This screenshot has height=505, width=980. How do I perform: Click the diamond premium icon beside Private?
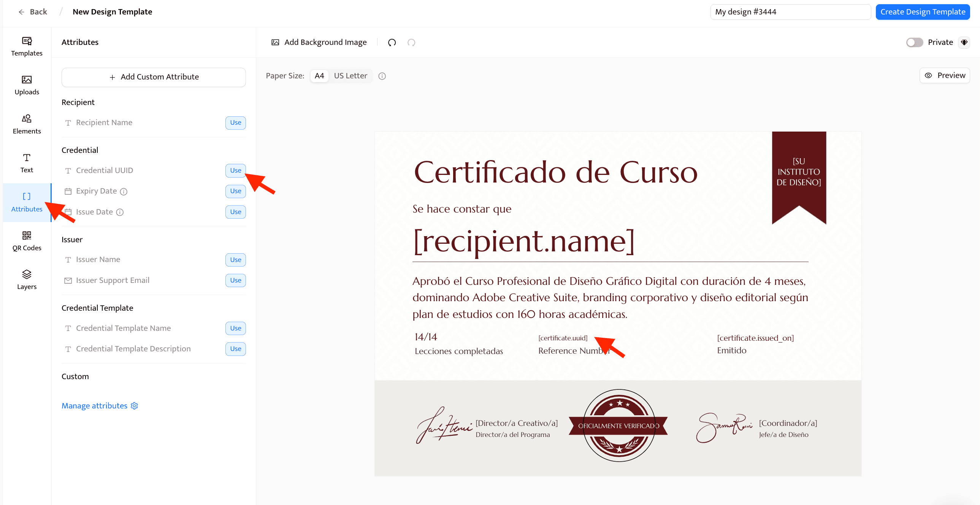coord(964,42)
